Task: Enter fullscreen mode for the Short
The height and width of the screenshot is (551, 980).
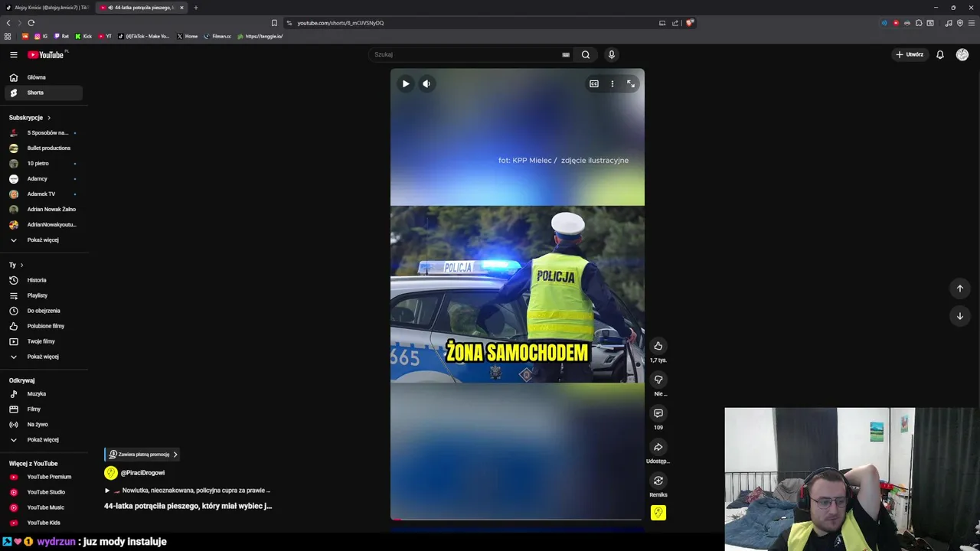Action: point(631,83)
